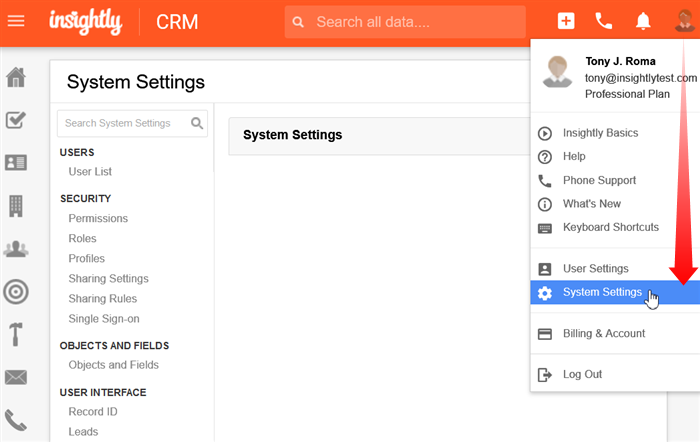Go to Home via house sidebar icon
Viewport: 700px width, 442px height.
(16, 77)
